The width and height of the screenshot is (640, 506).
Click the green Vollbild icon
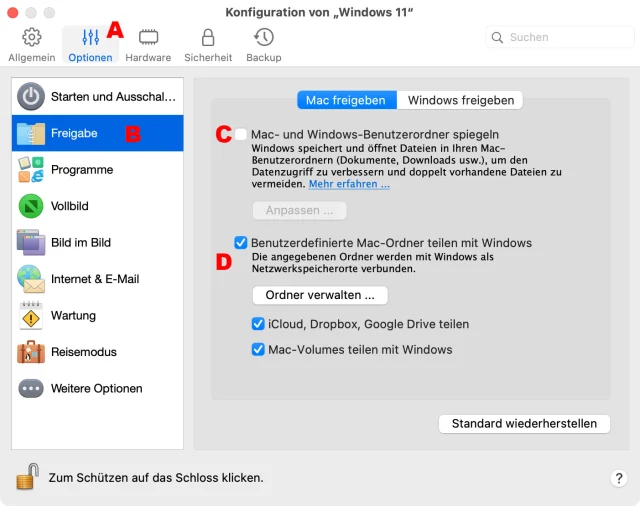tap(31, 206)
